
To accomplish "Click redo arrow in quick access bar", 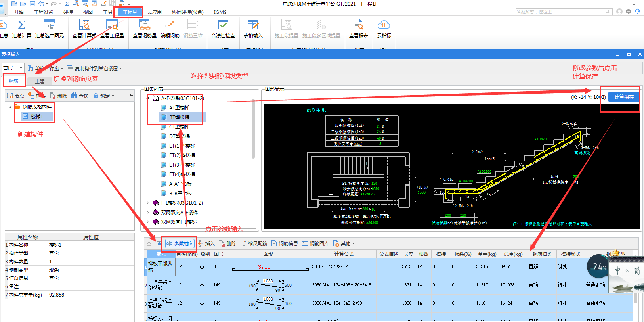I will [x=54, y=4].
